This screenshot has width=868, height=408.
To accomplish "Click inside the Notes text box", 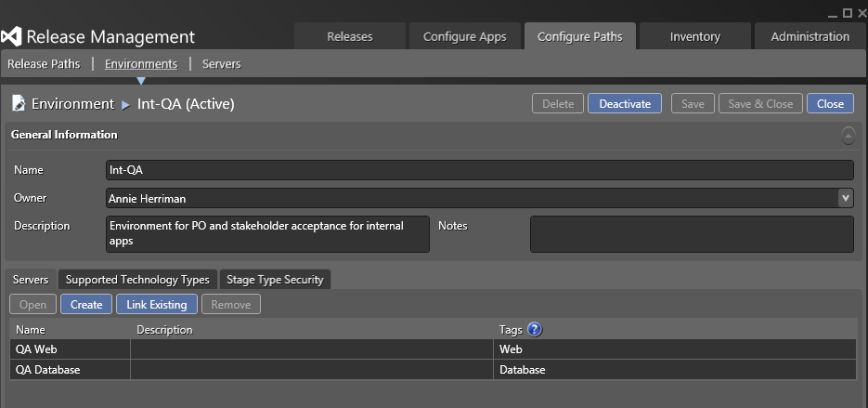I will click(x=691, y=234).
